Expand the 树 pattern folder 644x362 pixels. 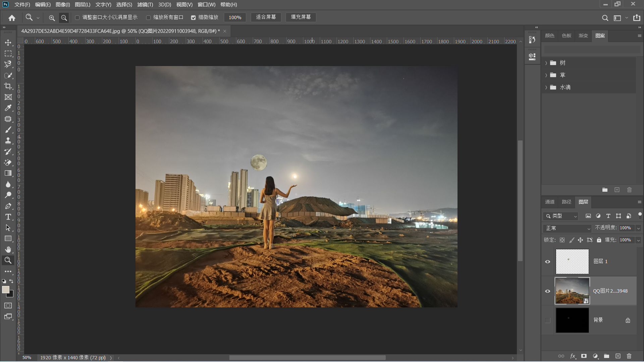click(x=546, y=63)
